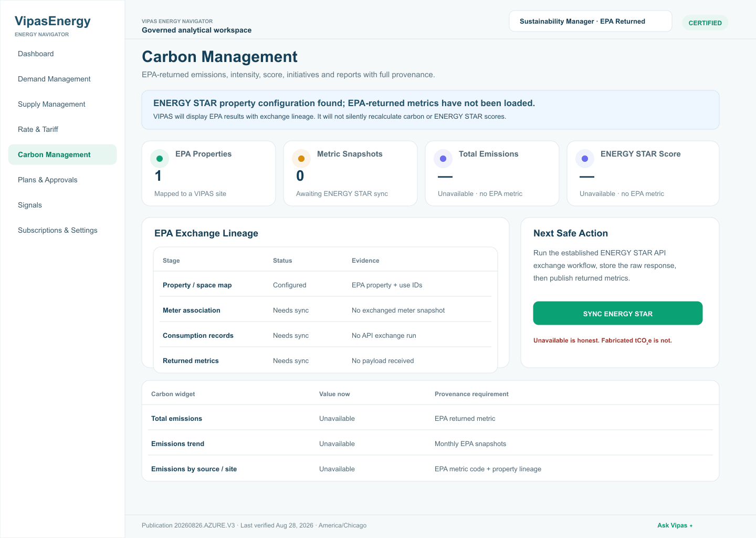Select the Property / space map row
This screenshot has width=756, height=538.
pyautogui.click(x=325, y=285)
